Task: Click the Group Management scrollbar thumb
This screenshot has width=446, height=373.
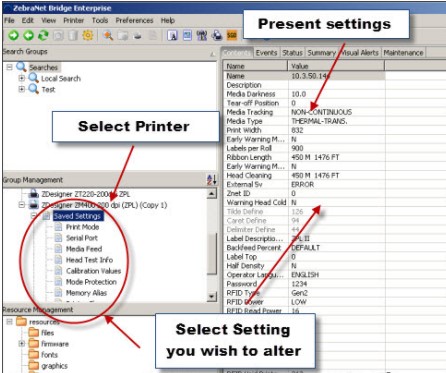Action: pyautogui.click(x=212, y=254)
